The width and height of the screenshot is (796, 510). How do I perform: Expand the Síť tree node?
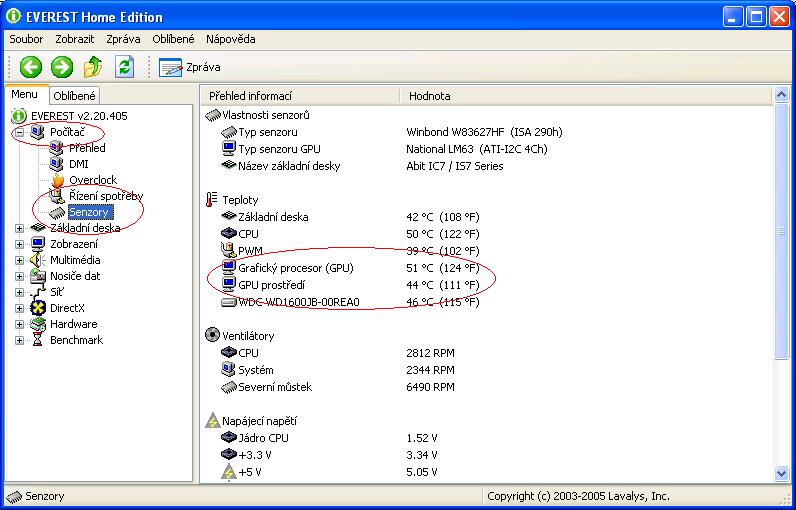(x=19, y=292)
